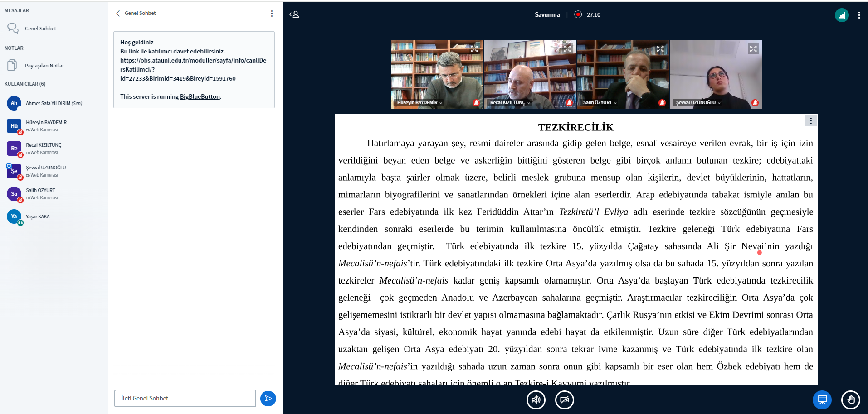
Task: Fullscreen Şevval UZUNOĞLU's webcam
Action: coord(753,49)
